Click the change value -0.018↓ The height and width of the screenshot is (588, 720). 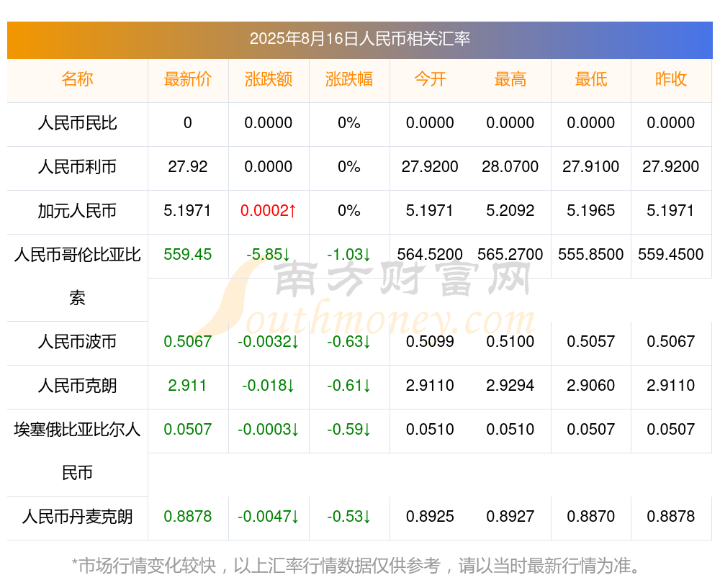268,386
